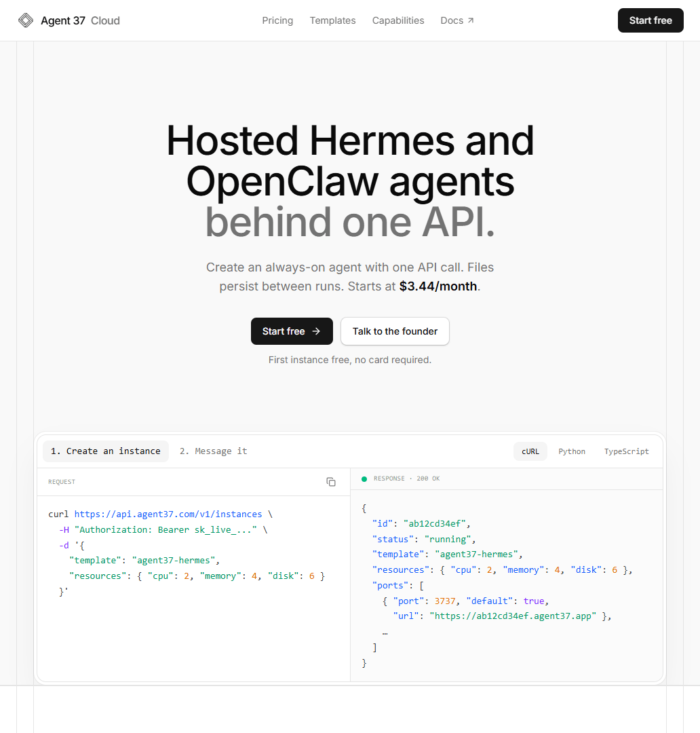Click the 'OpenClaw agents' headline line
This screenshot has width=700, height=733.
click(x=350, y=183)
